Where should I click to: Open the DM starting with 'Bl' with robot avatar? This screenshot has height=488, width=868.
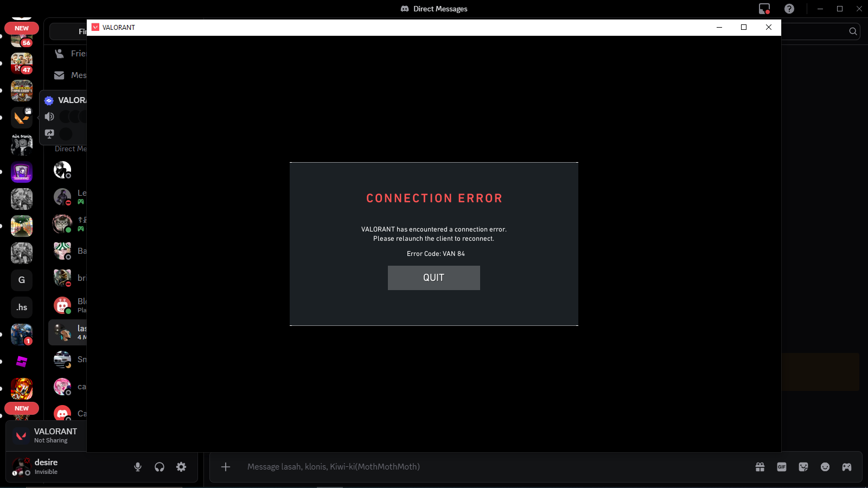point(68,305)
